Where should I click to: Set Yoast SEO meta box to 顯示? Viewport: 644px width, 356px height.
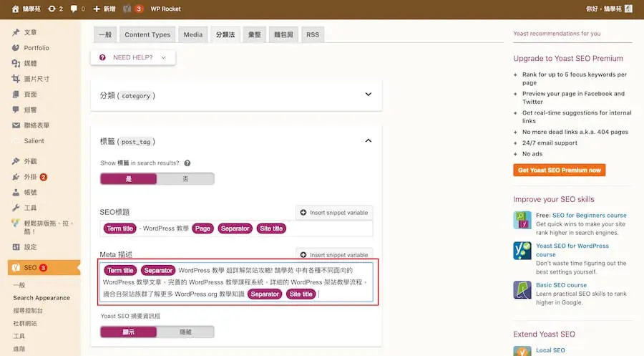pos(129,332)
